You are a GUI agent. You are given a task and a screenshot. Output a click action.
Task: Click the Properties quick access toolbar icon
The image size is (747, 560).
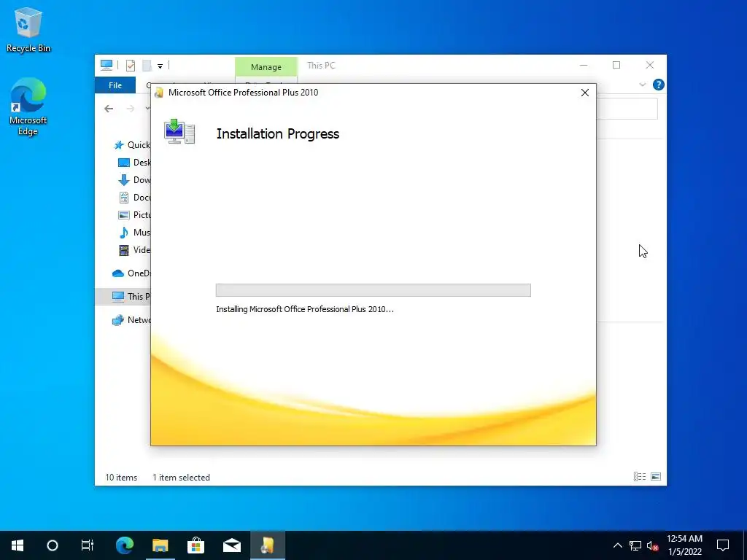pos(131,66)
